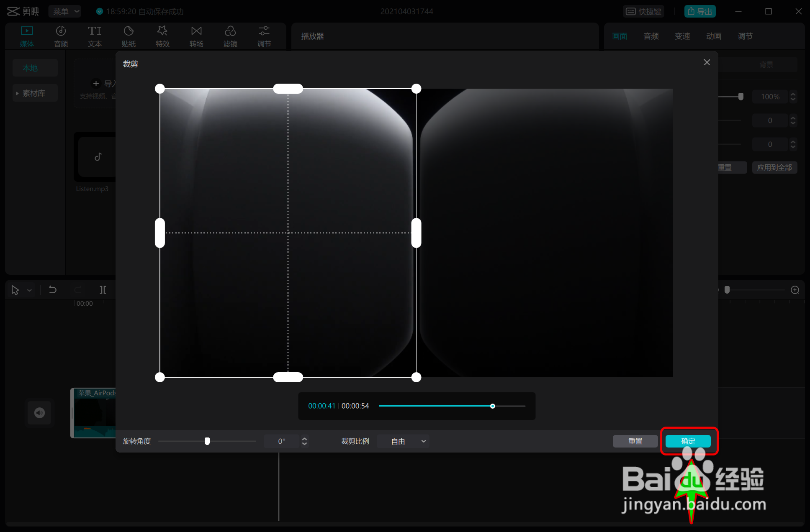Select the Listen.mp3 audio thumbnail
The height and width of the screenshot is (532, 810).
96,157
